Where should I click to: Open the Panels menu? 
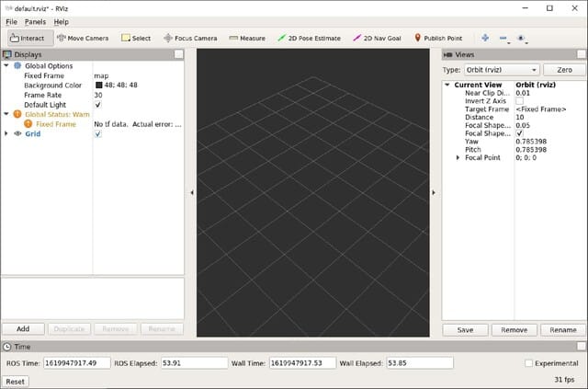pos(35,21)
